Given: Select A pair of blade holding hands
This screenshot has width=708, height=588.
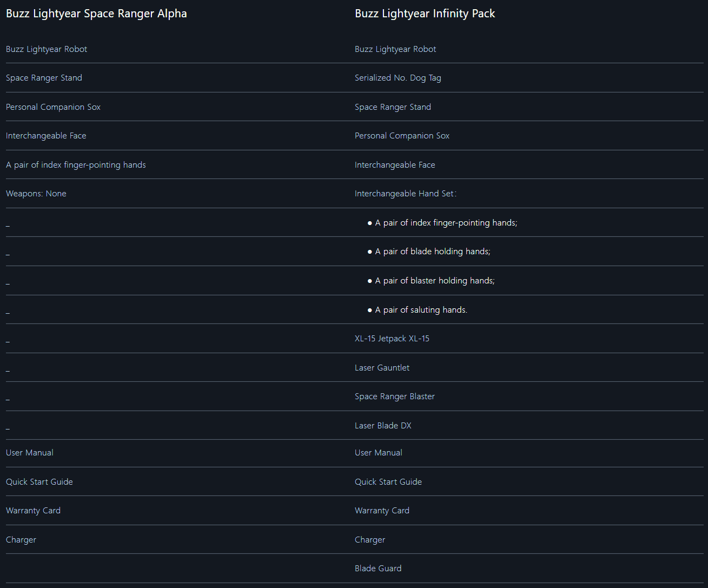Looking at the screenshot, I should [x=433, y=252].
